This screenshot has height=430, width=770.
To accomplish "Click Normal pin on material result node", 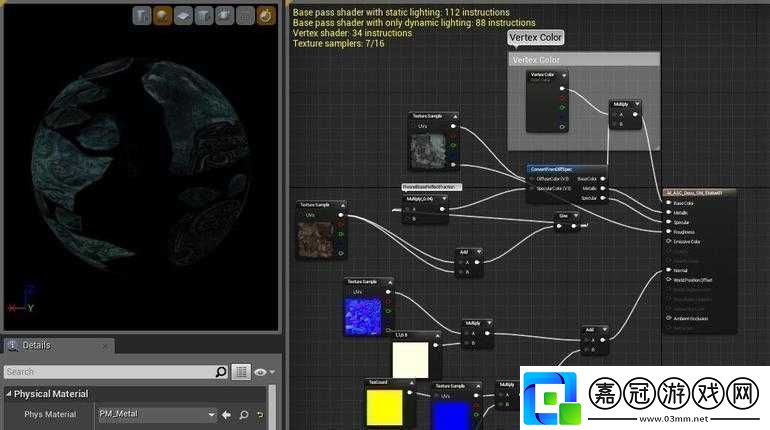I will 669,270.
